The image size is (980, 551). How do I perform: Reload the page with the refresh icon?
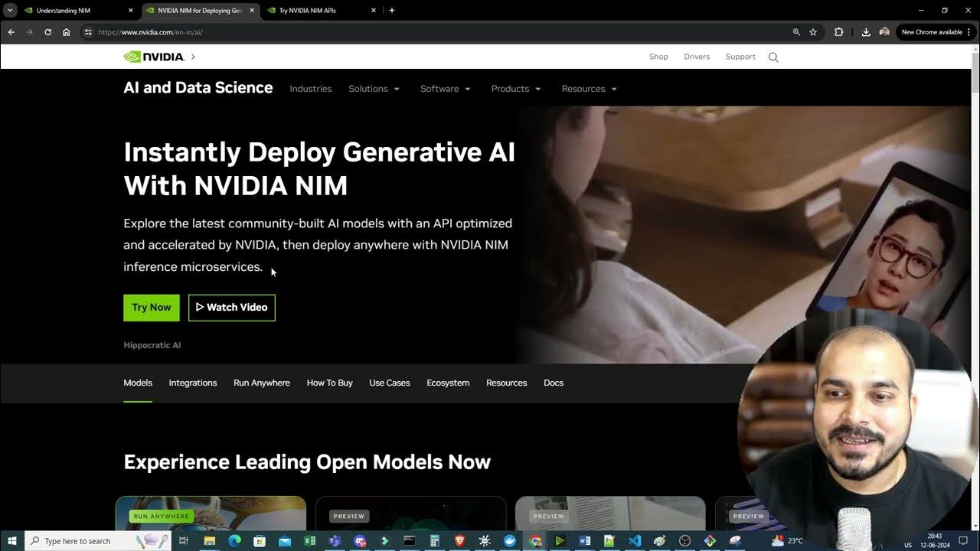coord(47,32)
